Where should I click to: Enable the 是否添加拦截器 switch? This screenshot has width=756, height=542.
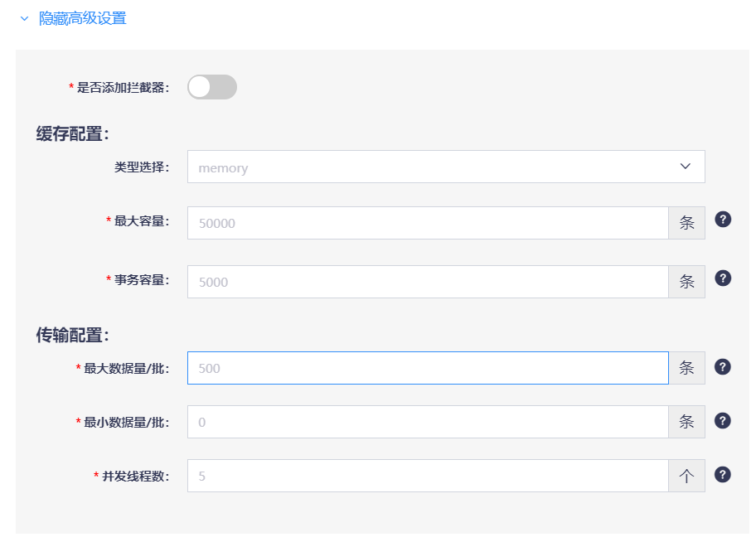pos(212,87)
